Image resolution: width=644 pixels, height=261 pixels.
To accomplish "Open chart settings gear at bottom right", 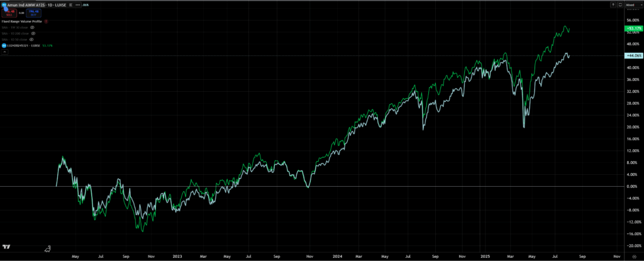I will pos(635,256).
